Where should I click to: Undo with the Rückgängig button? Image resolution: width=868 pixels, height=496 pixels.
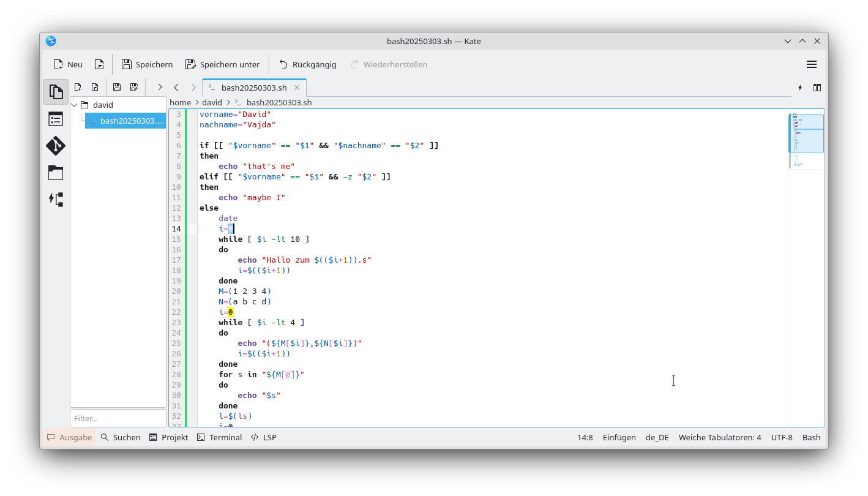pos(307,64)
